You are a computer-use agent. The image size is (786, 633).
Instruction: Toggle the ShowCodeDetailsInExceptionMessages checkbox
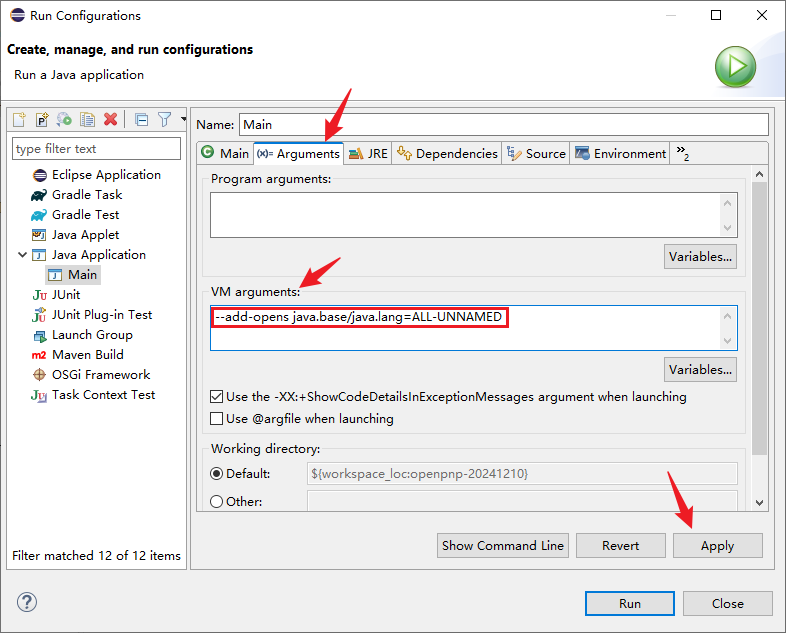pos(217,397)
